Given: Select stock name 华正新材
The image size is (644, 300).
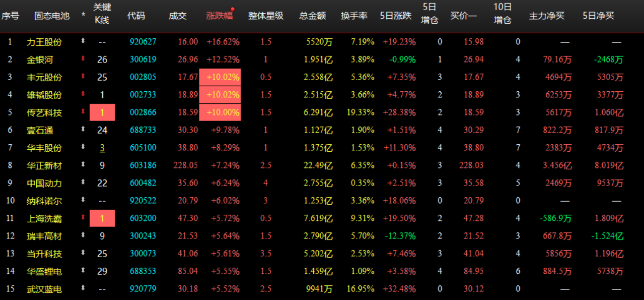Looking at the screenshot, I should [x=44, y=165].
